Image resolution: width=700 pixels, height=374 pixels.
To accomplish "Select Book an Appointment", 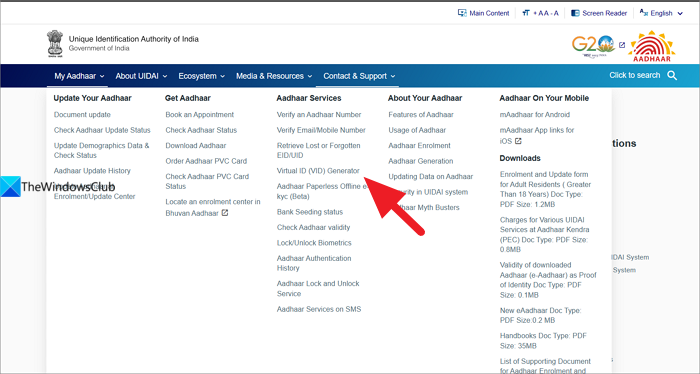I will [200, 115].
